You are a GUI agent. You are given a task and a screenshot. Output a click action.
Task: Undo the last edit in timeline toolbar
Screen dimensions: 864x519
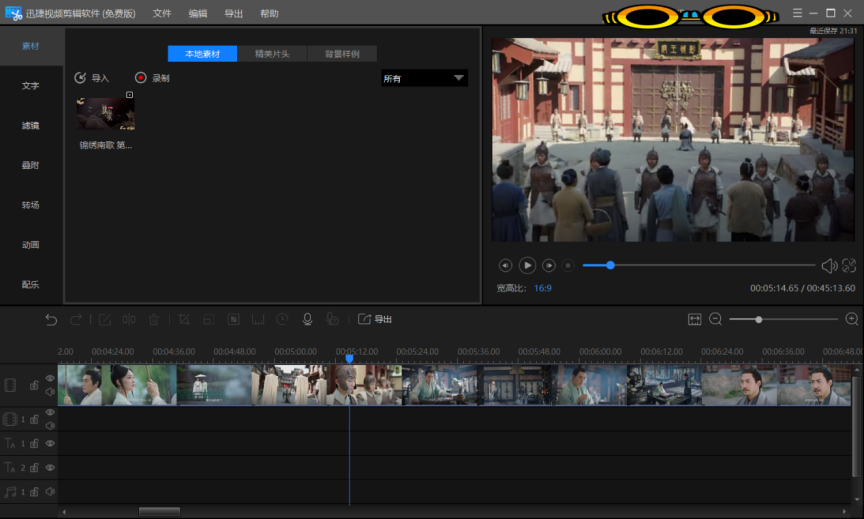51,320
